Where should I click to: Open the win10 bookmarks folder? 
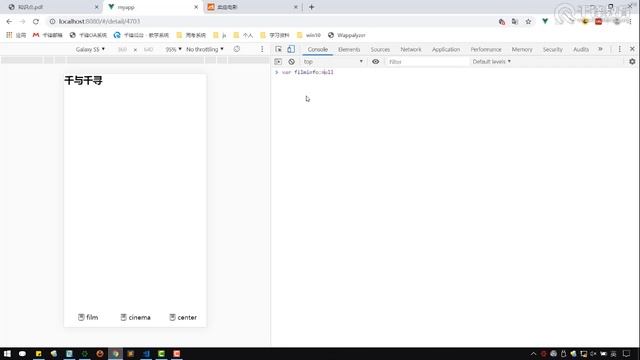tap(309, 35)
